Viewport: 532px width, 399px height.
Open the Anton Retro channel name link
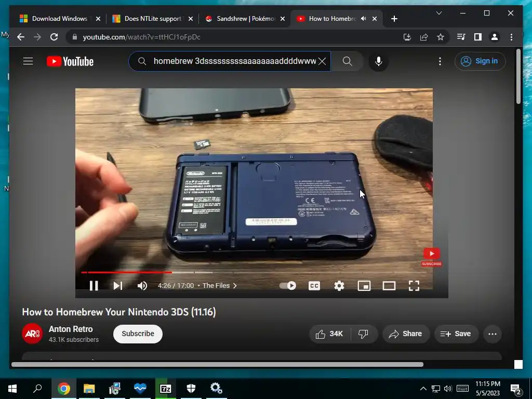pos(71,329)
